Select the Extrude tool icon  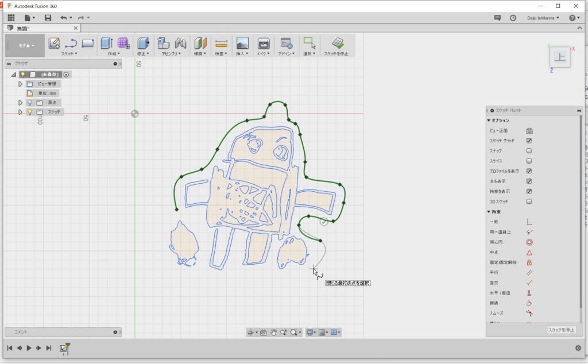[x=106, y=43]
